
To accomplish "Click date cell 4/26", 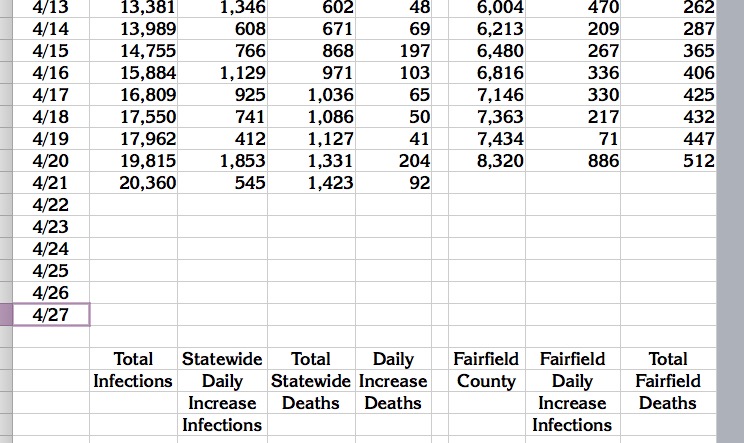I will point(51,293).
